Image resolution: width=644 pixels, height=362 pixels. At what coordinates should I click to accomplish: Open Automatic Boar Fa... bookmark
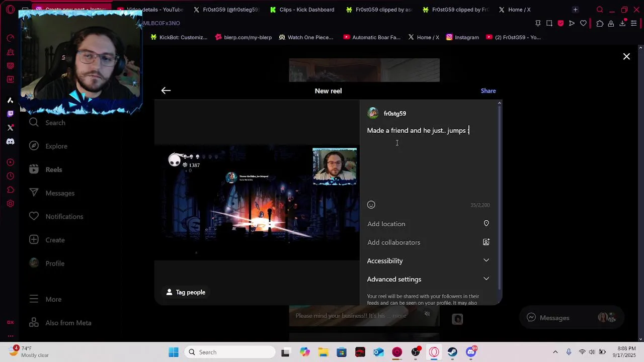[372, 37]
